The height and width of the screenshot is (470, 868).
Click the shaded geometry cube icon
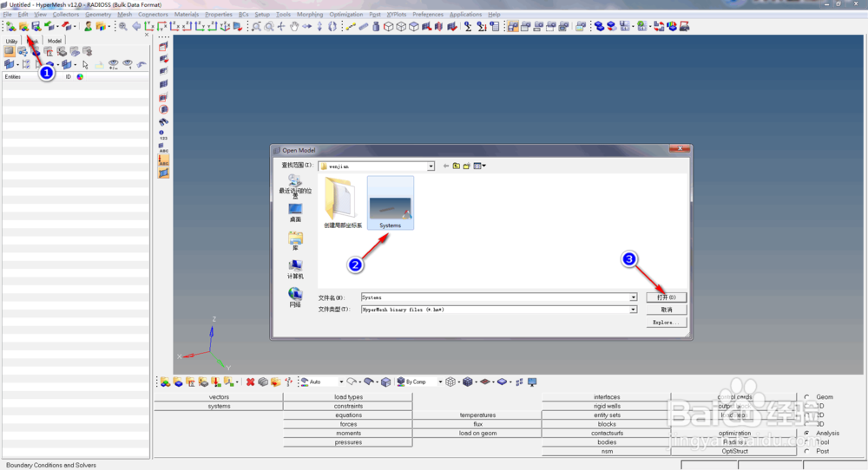point(386,382)
